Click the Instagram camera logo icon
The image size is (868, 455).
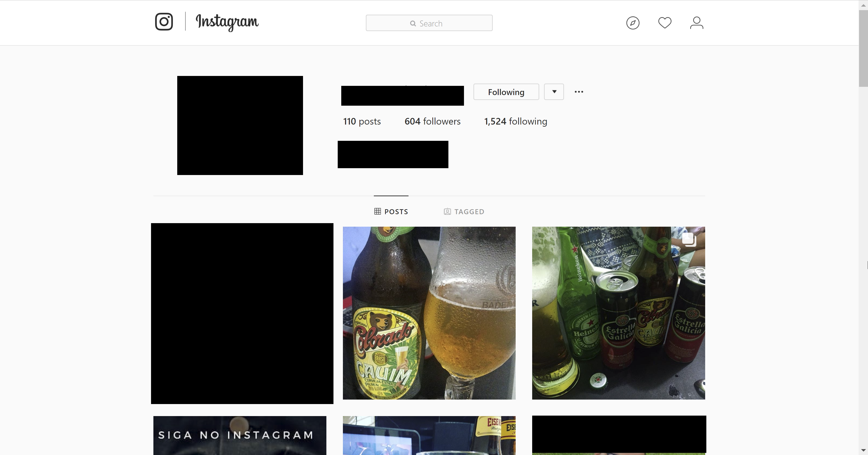tap(164, 22)
